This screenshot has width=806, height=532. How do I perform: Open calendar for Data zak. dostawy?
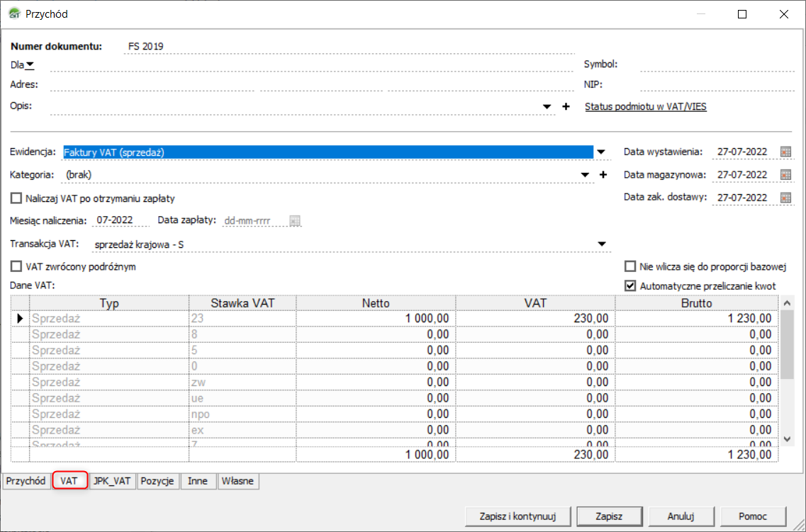pos(785,197)
